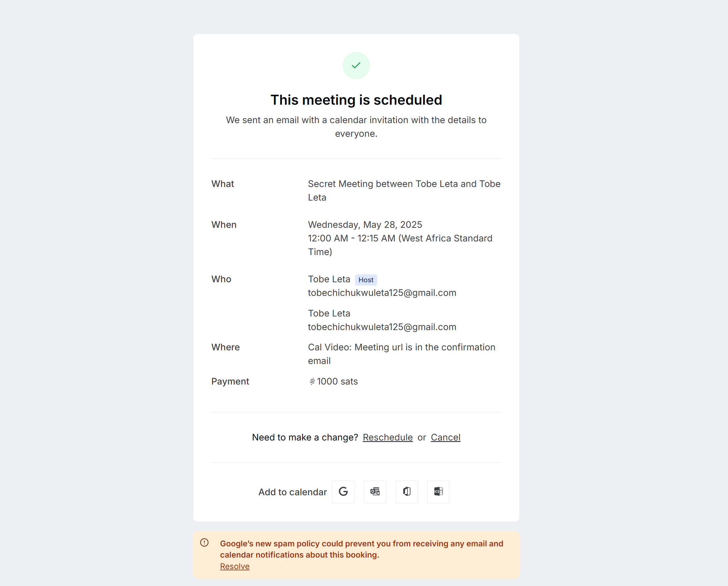Click the 1000 sats payment amount
Screen dimensions: 728x586
point(337,381)
